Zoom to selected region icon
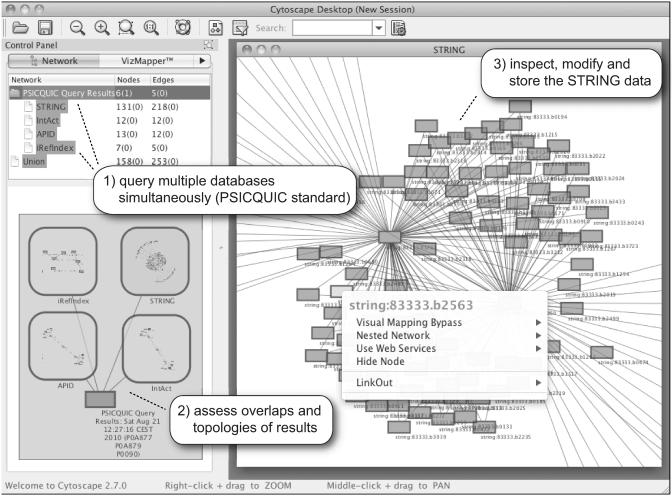Image resolution: width=672 pixels, height=496 pixels. pos(126,28)
